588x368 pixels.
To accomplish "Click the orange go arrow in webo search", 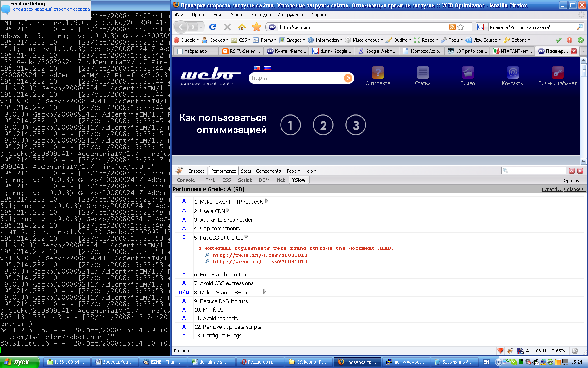I will (x=348, y=78).
